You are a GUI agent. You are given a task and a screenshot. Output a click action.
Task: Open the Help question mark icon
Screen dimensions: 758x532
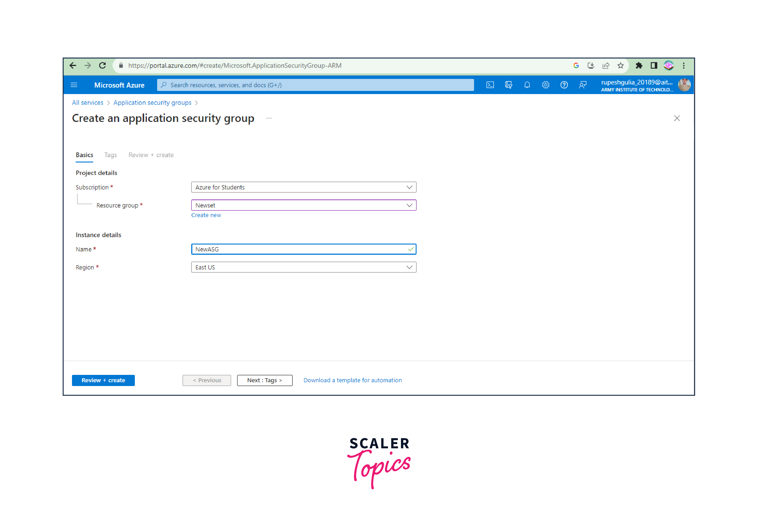pyautogui.click(x=564, y=85)
